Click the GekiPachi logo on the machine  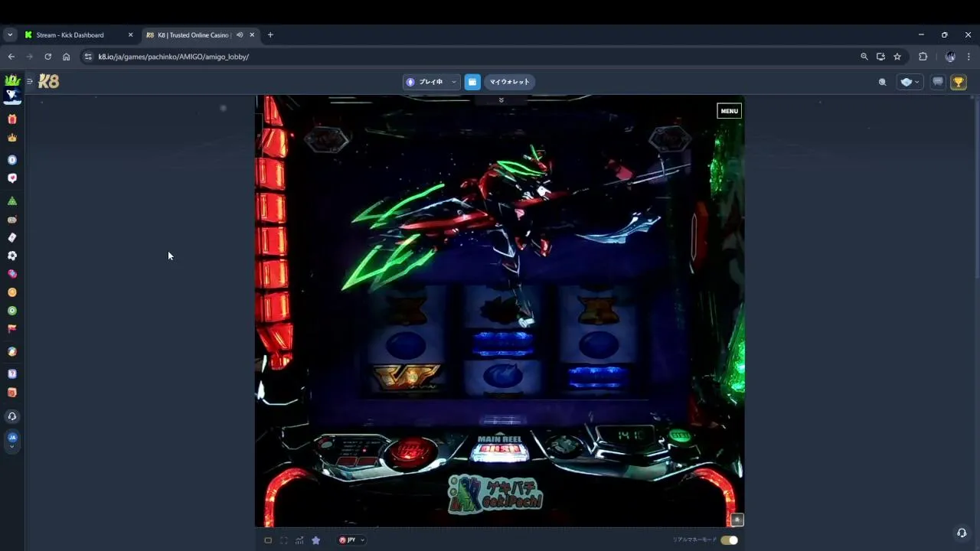point(495,494)
